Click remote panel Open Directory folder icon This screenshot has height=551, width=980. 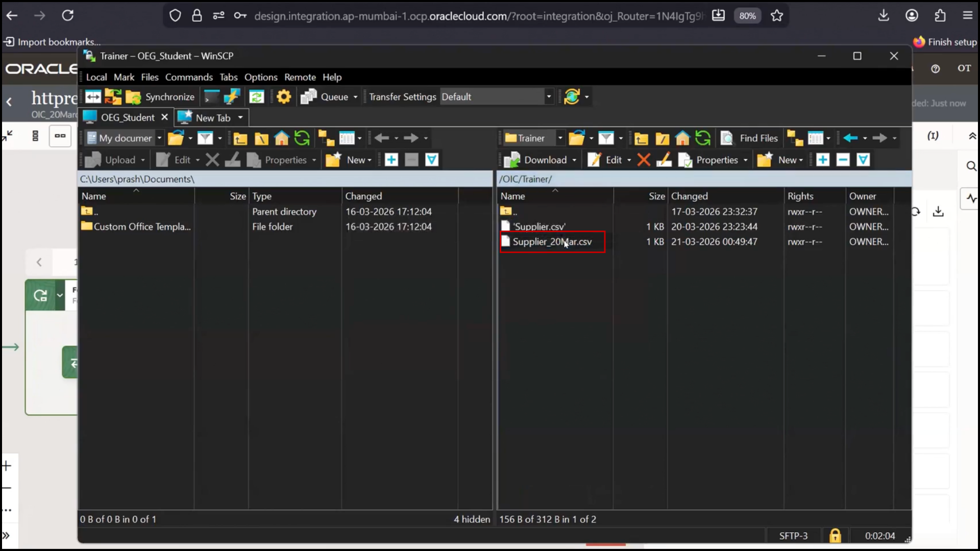[x=577, y=138]
